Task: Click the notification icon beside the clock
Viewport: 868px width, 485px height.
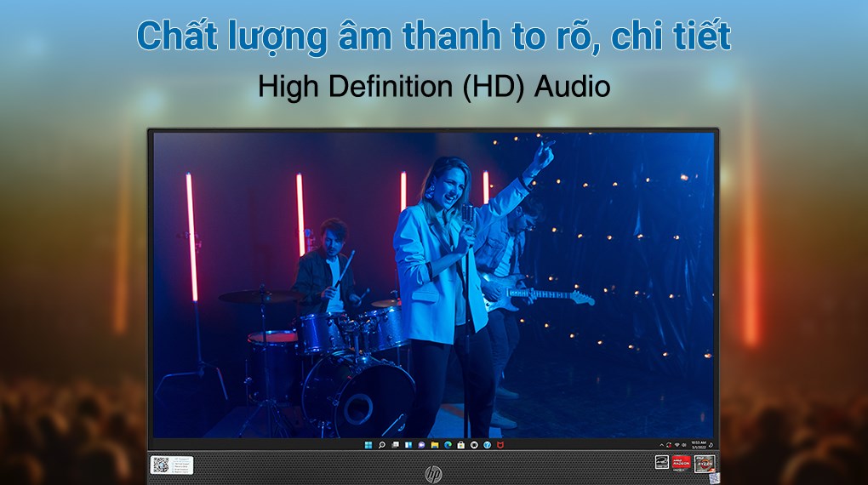Action: [x=711, y=445]
